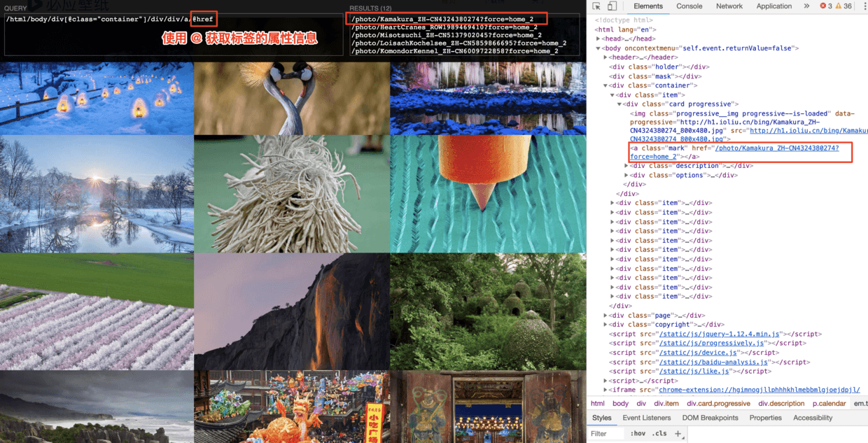Expand the div class copyright node

pos(605,325)
